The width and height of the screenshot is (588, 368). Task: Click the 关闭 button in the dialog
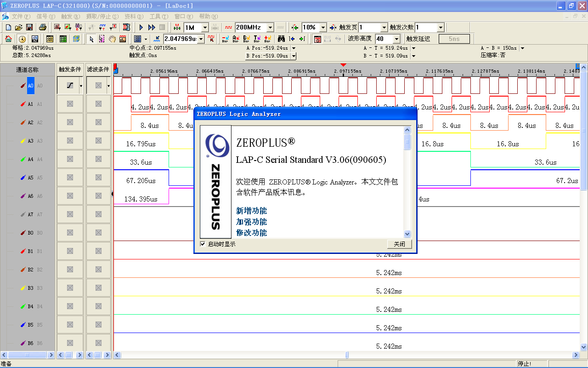tap(400, 244)
